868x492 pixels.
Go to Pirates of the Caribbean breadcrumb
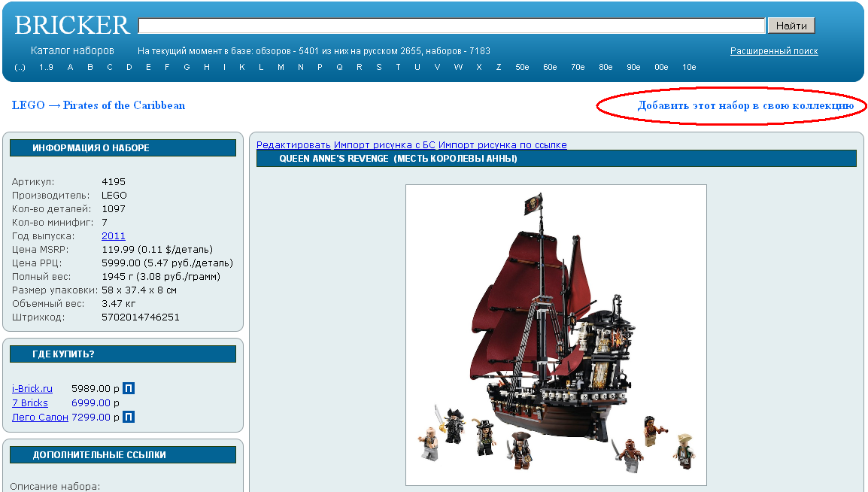click(124, 105)
